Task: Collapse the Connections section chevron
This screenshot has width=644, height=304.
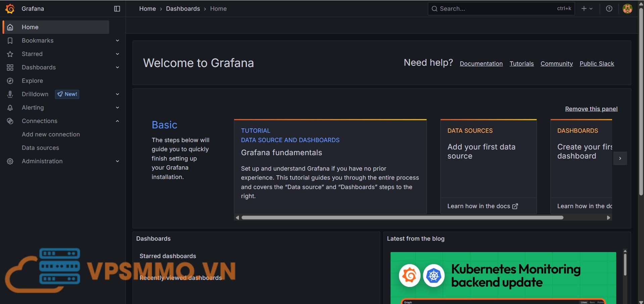Action: point(117,121)
